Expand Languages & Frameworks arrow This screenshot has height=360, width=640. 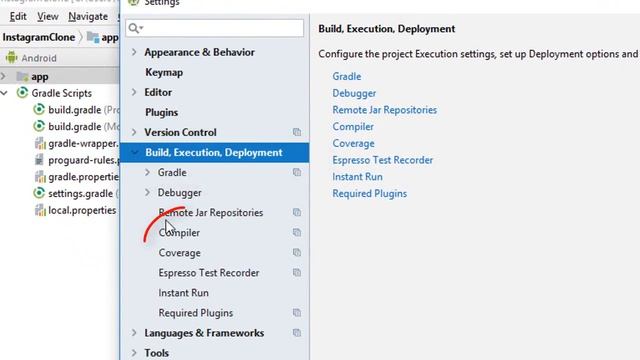tap(134, 333)
